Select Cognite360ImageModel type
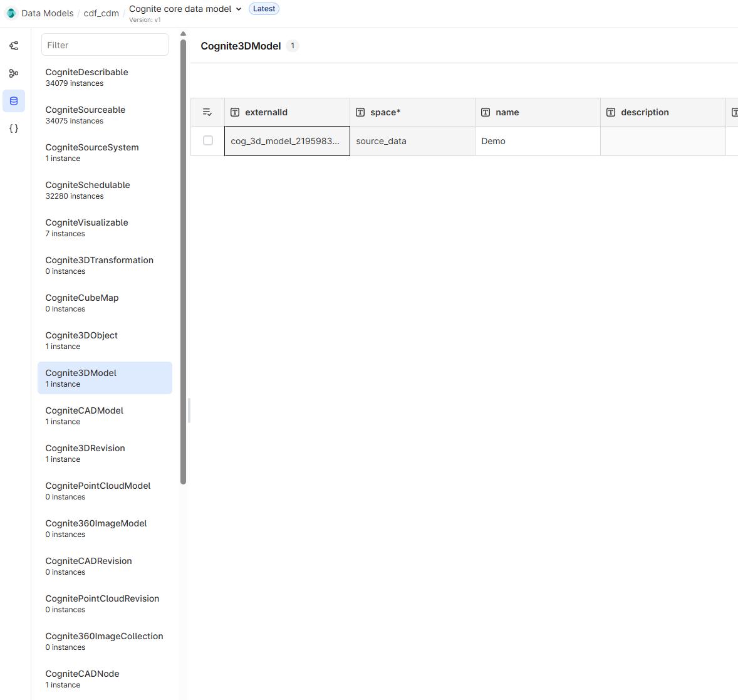This screenshot has height=700, width=738. (105, 529)
